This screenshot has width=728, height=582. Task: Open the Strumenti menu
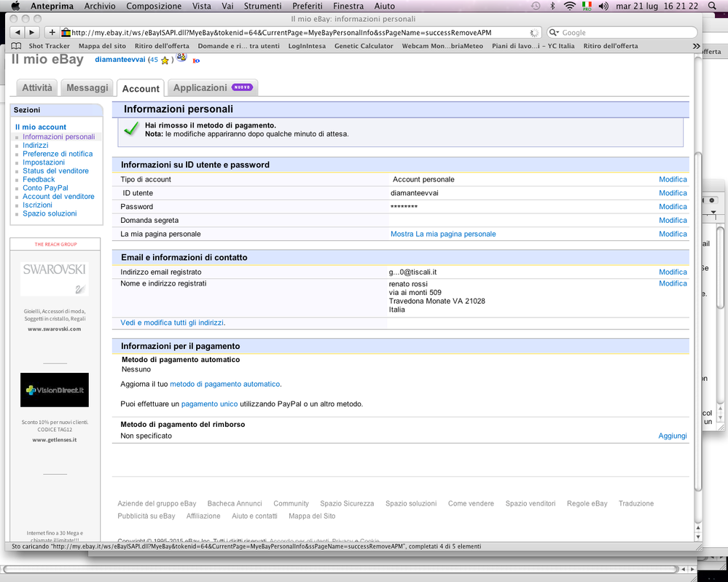point(262,6)
